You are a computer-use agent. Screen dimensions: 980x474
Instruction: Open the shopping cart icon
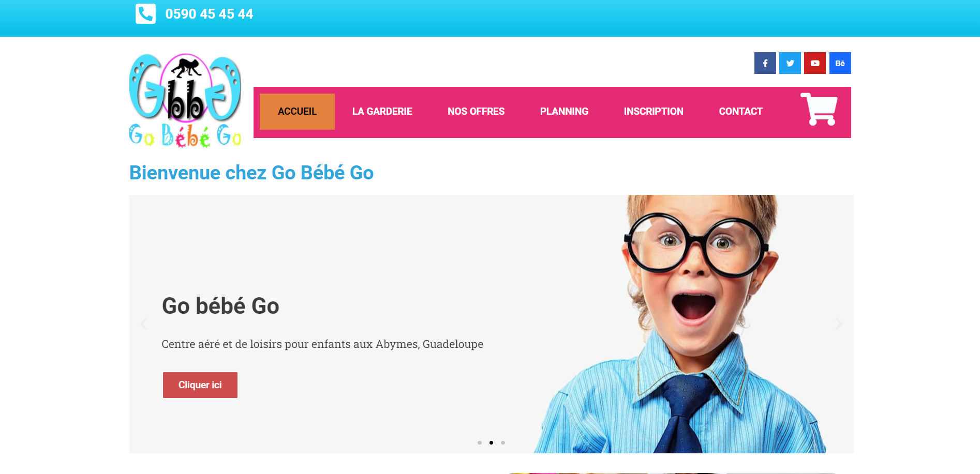pyautogui.click(x=819, y=109)
